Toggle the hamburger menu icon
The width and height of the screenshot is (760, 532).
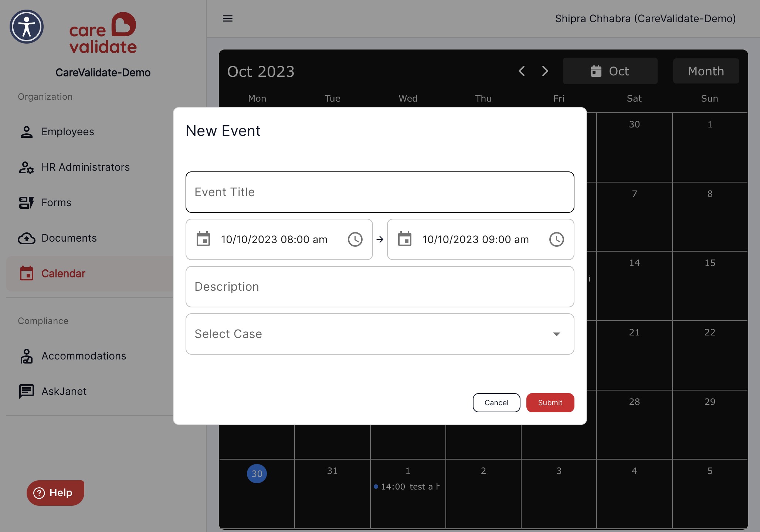coord(228,18)
